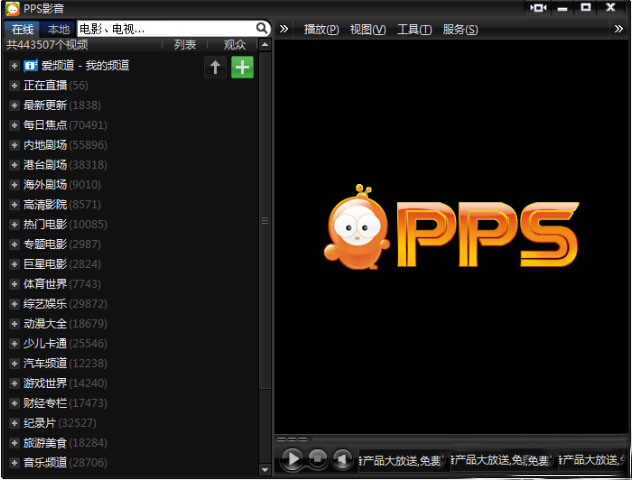Switch to the 在线 tab

click(x=22, y=29)
